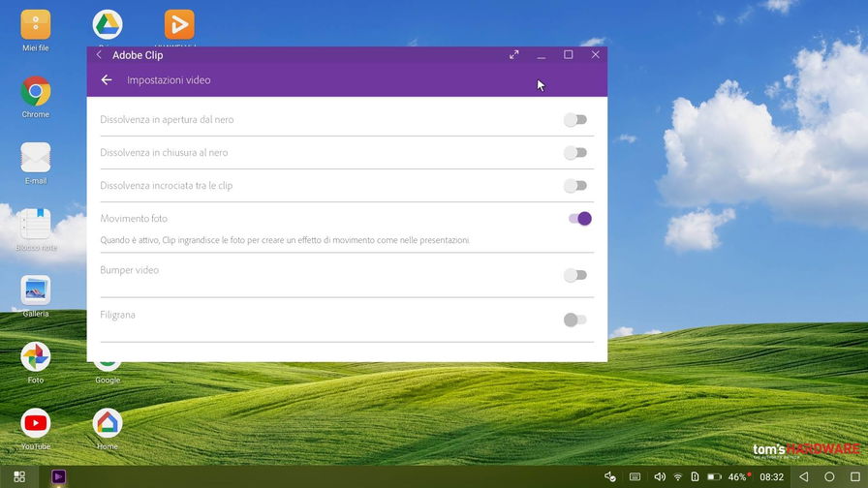Open the app drawer grid in taskbar
The image size is (868, 488).
[x=19, y=476]
